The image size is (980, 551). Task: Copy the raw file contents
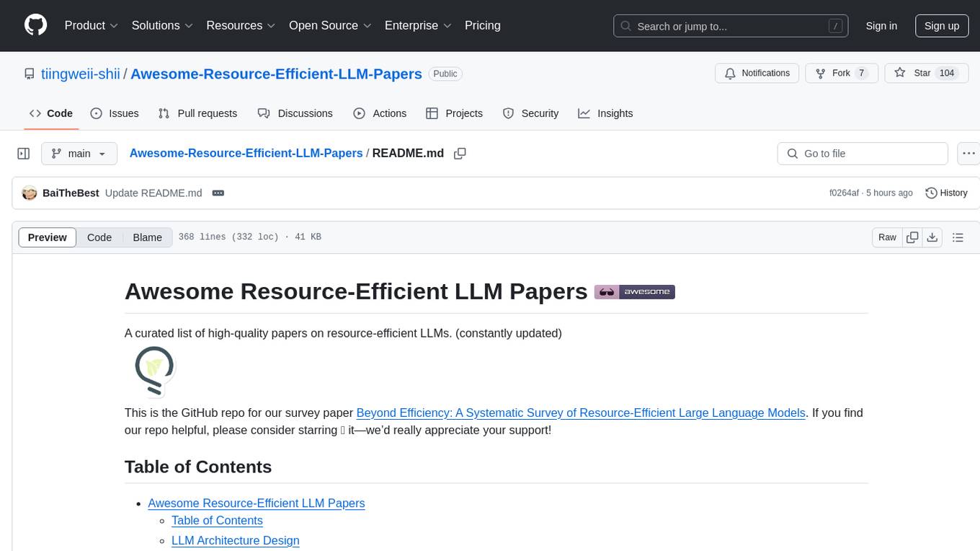click(912, 237)
